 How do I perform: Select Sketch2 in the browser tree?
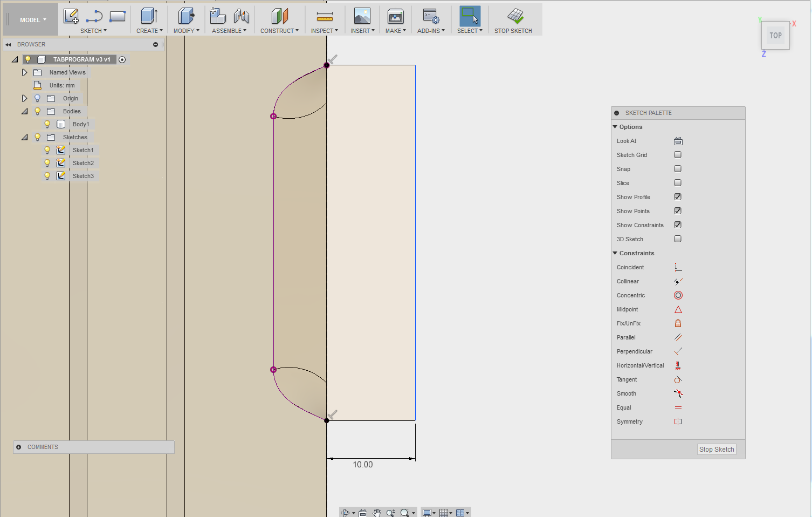click(83, 163)
